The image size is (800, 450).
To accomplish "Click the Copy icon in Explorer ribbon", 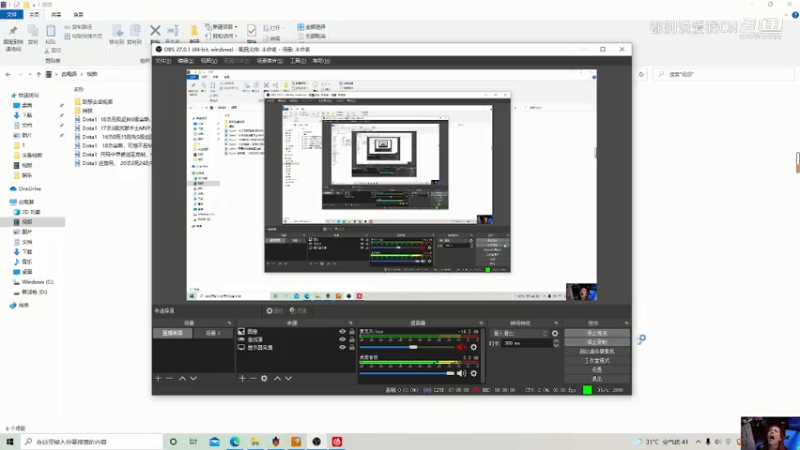I will point(33,34).
